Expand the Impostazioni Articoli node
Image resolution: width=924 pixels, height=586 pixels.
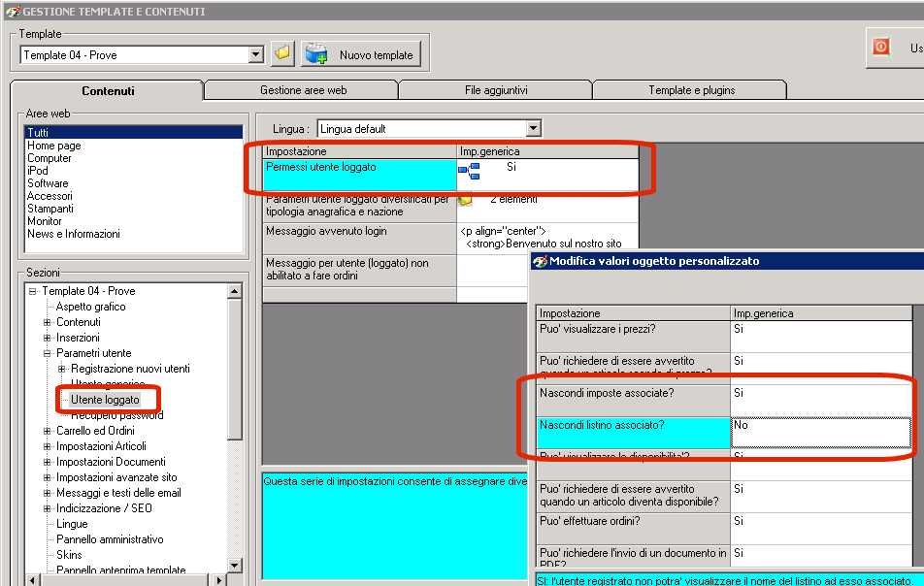click(48, 446)
